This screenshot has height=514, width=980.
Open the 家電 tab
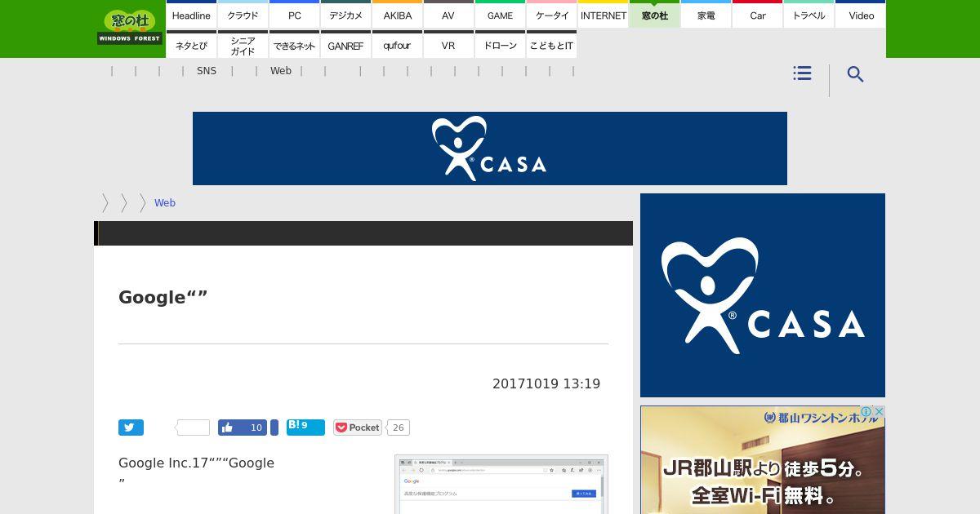pyautogui.click(x=706, y=16)
